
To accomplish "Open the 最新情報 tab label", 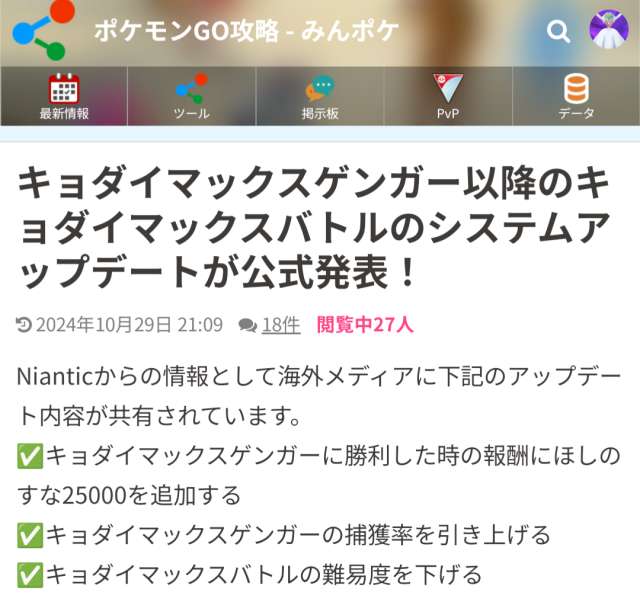I will tap(64, 113).
